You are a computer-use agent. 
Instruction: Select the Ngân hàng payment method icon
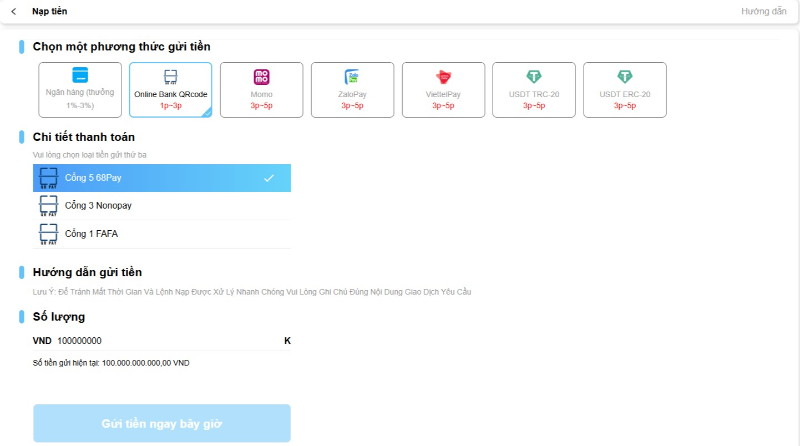tap(80, 76)
